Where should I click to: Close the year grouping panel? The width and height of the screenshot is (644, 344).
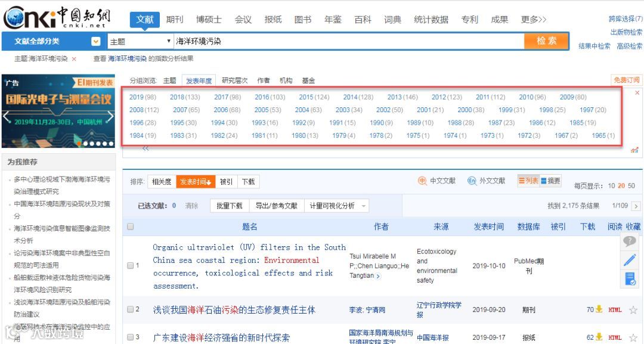tap(637, 93)
